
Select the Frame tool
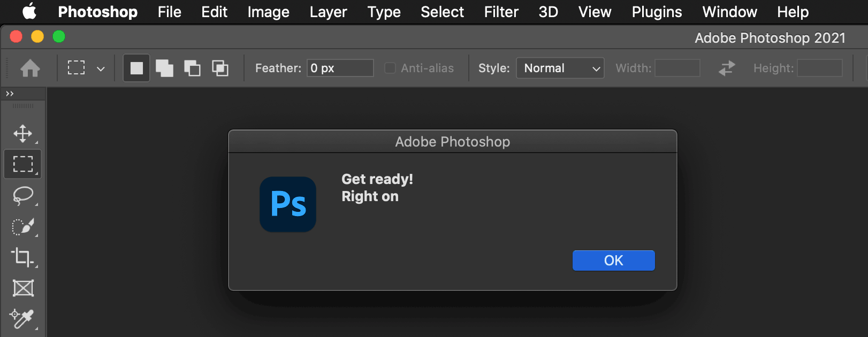click(23, 288)
